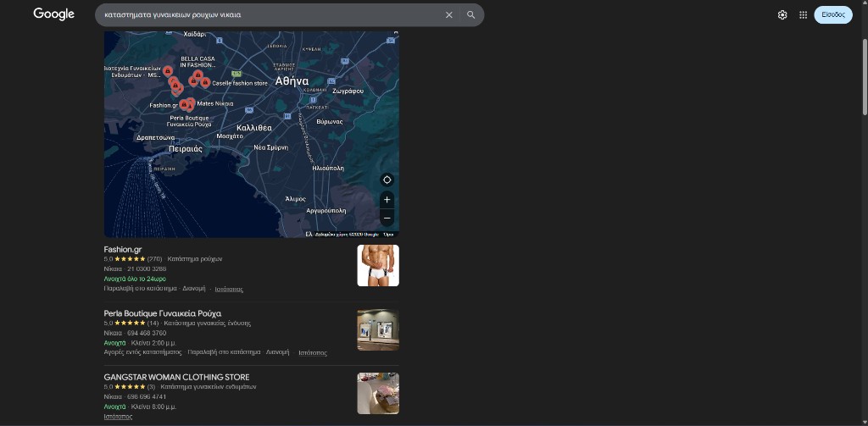
Task: Go to the Google logo homepage
Action: (x=53, y=14)
